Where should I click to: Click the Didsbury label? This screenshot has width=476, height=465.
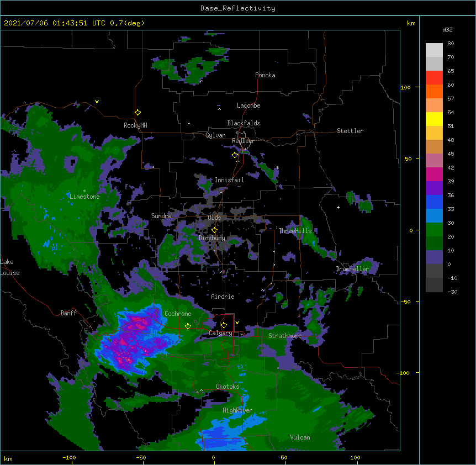pyautogui.click(x=212, y=238)
